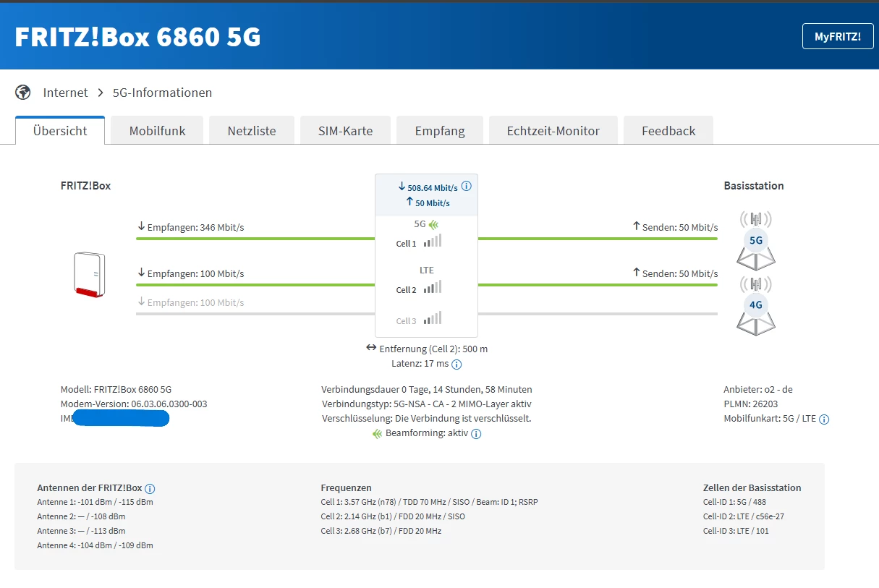879x588 pixels.
Task: Open the Netzliste tab
Action: coord(252,131)
